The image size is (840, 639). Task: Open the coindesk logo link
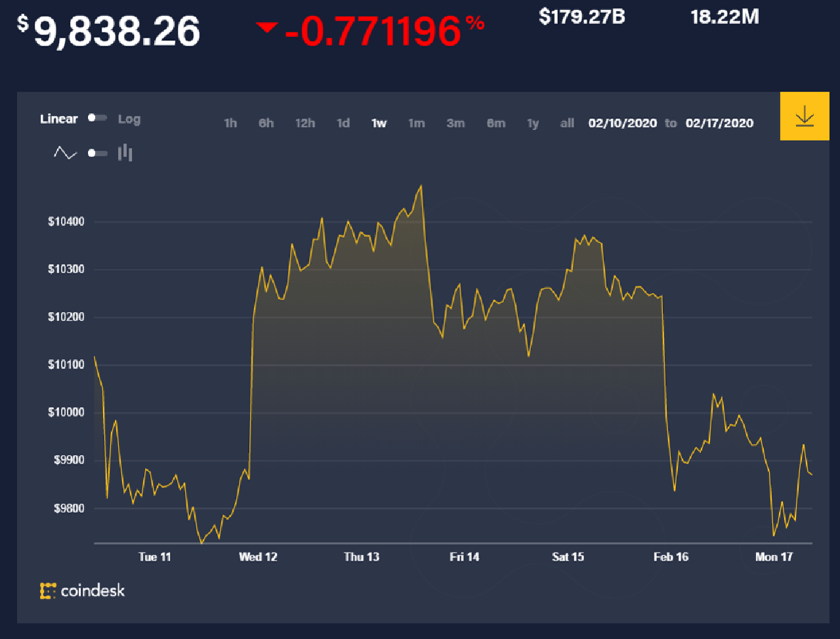[x=82, y=590]
